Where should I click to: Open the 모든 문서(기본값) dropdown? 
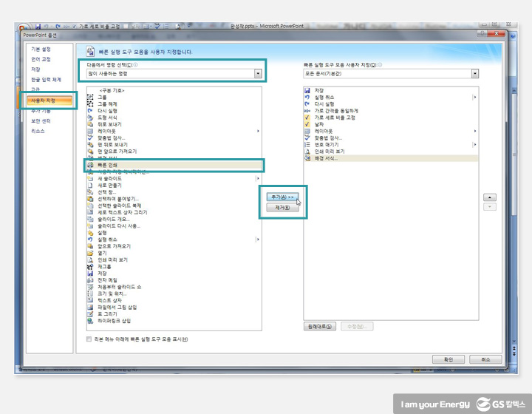click(474, 74)
